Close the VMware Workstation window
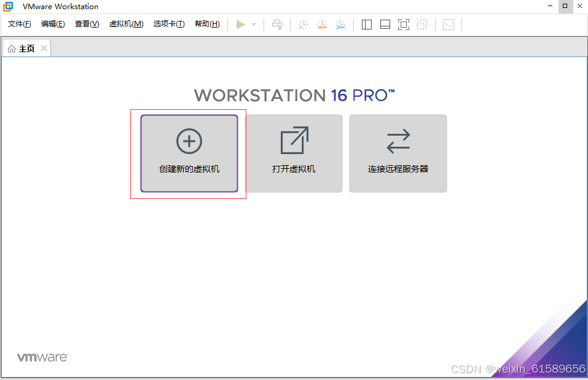The width and height of the screenshot is (588, 380). coord(580,6)
